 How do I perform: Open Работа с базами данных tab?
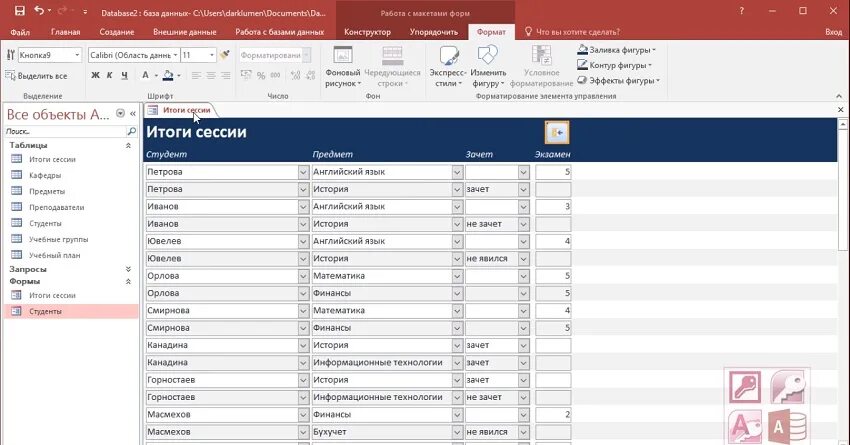pos(280,32)
